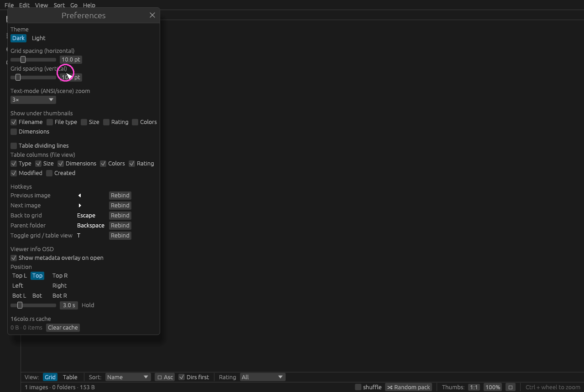Open the Edit menu
The height and width of the screenshot is (392, 584).
[24, 5]
